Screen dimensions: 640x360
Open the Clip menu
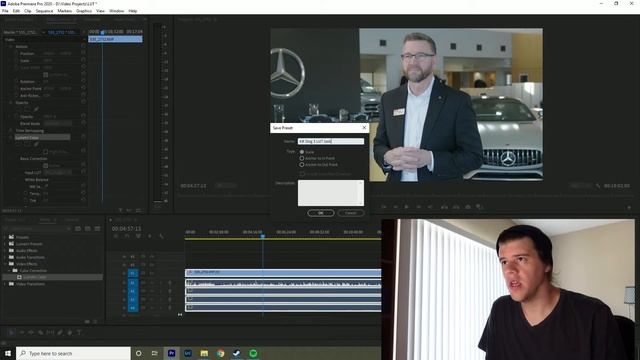tap(27, 11)
